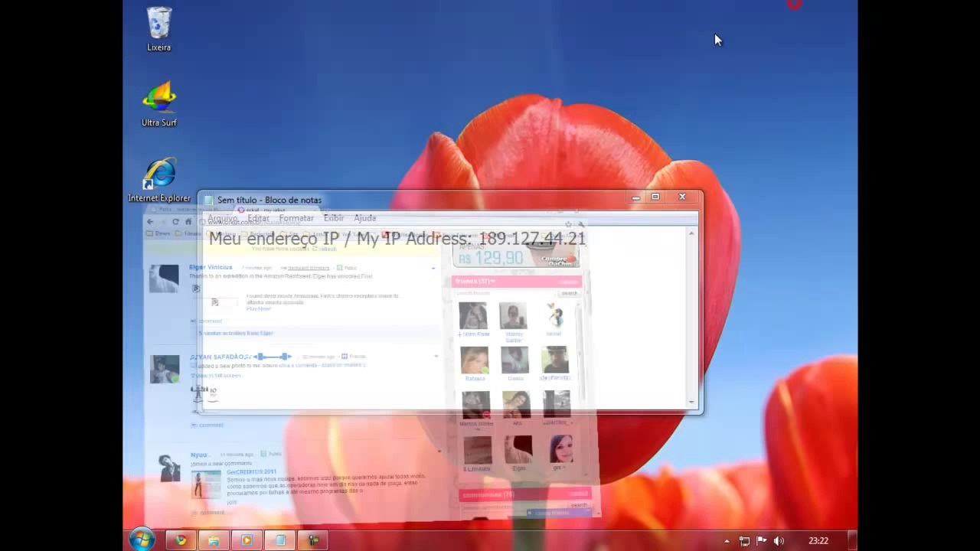Open Google Chrome from the taskbar
This screenshot has width=980, height=551.
(181, 540)
